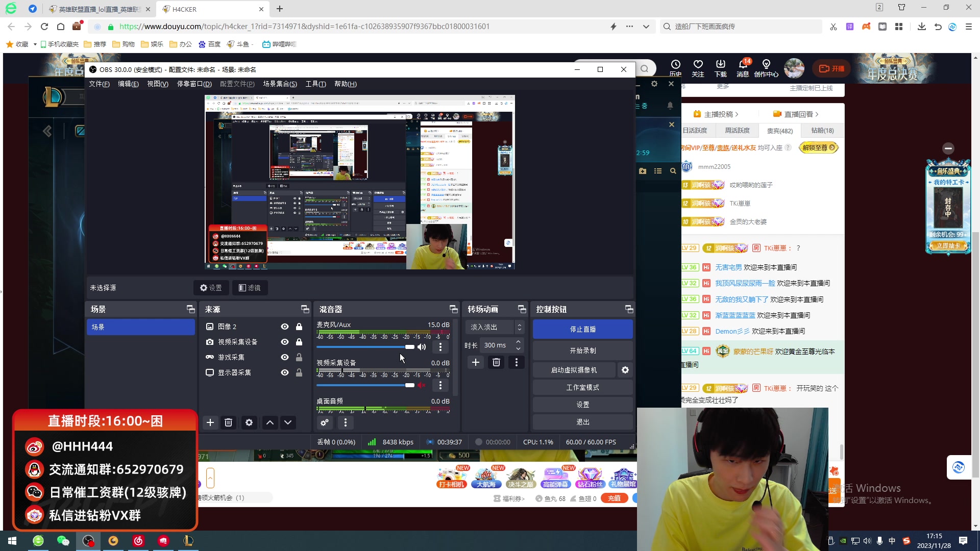Viewport: 980px width, 551px height.
Task: Pop out the 转场动画 dock panel
Action: [522, 309]
